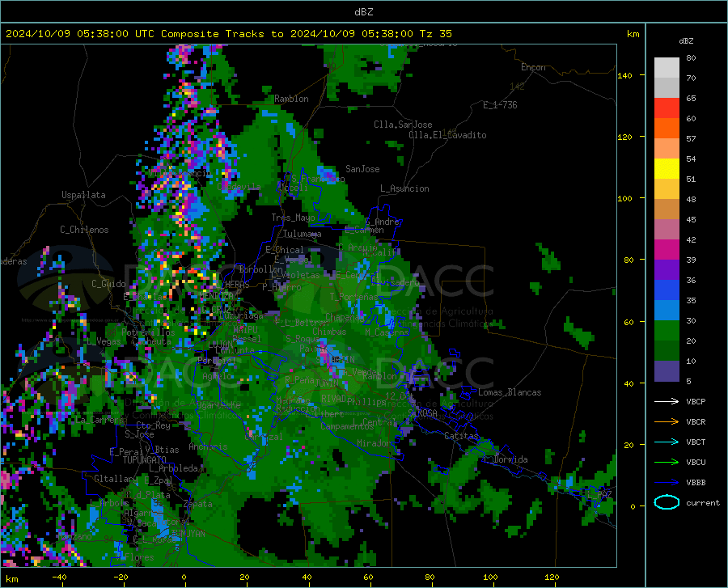This screenshot has height=588, width=728.
Task: Click the L_Asuncion place label
Action: [x=404, y=188]
